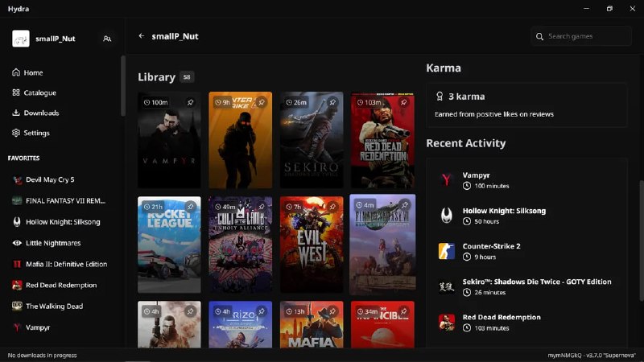The image size is (644, 362).
Task: Click the Library count badge 58
Action: [x=187, y=76]
